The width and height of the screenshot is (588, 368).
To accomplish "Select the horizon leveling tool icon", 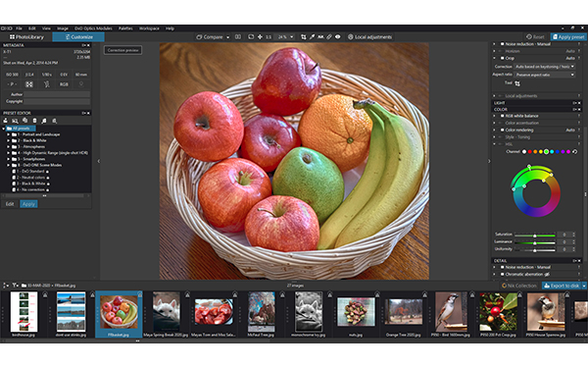I will coord(320,37).
